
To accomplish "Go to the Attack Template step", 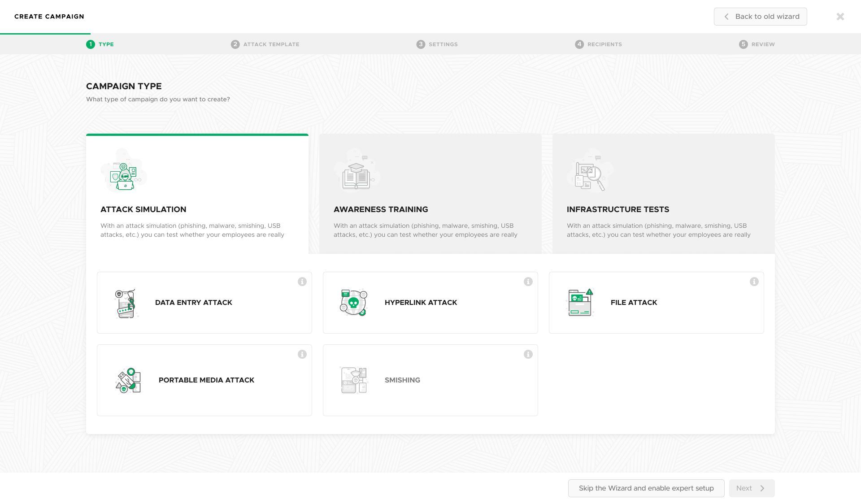I will pos(265,44).
